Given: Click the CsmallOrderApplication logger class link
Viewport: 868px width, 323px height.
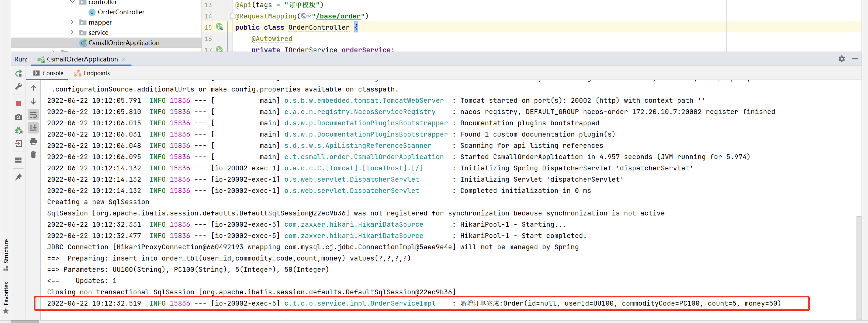Looking at the screenshot, I should pos(364,157).
